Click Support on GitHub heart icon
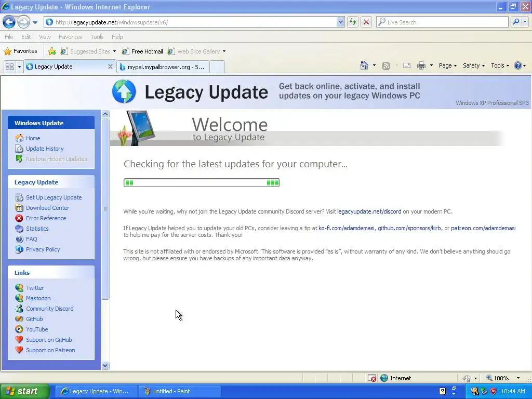The height and width of the screenshot is (399, 532). 19,340
